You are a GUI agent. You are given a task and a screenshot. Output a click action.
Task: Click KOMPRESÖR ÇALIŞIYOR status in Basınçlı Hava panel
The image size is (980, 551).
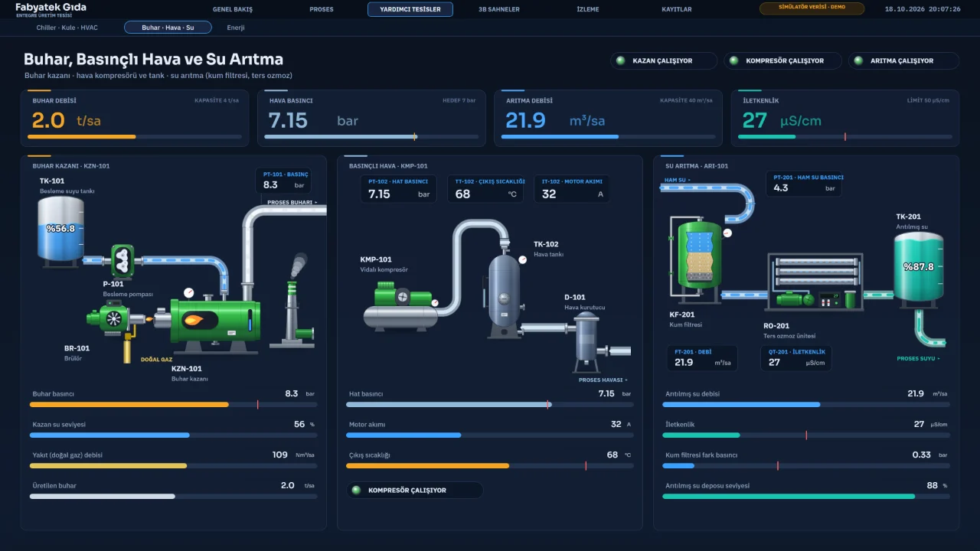415,491
